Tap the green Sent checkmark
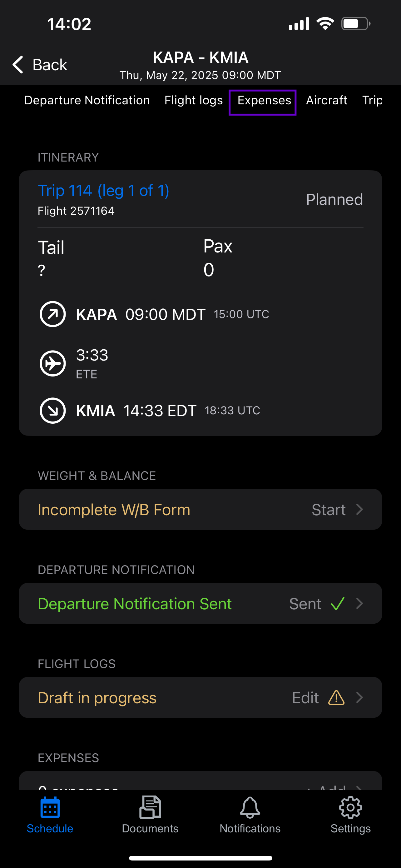The width and height of the screenshot is (401, 868). pyautogui.click(x=337, y=603)
